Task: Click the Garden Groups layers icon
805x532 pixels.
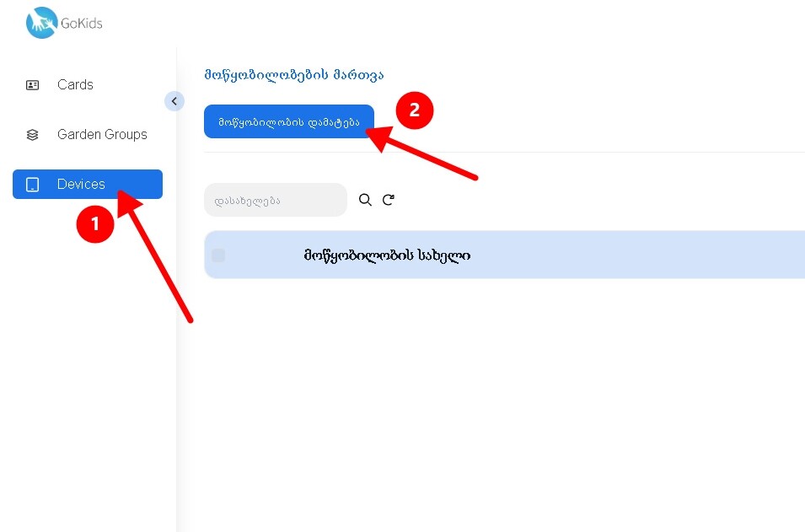Action: point(32,135)
